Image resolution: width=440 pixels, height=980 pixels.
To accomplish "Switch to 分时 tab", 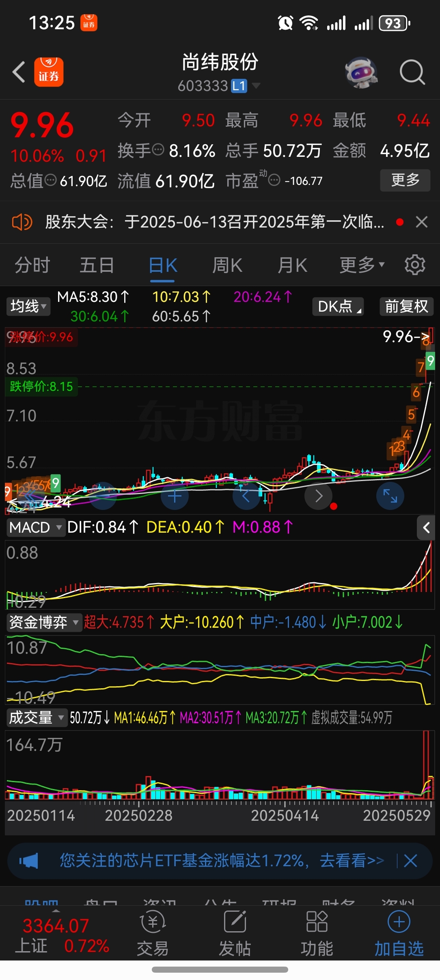I will pyautogui.click(x=32, y=265).
